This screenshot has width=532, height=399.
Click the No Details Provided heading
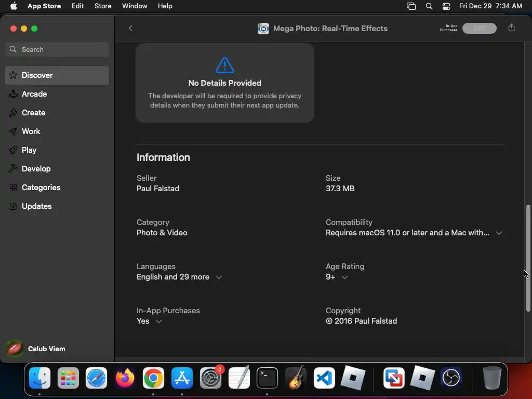(x=224, y=83)
